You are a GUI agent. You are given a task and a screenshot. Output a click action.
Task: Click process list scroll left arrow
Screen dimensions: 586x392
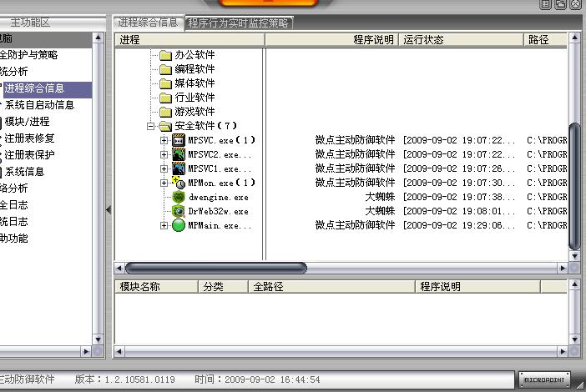click(x=119, y=268)
